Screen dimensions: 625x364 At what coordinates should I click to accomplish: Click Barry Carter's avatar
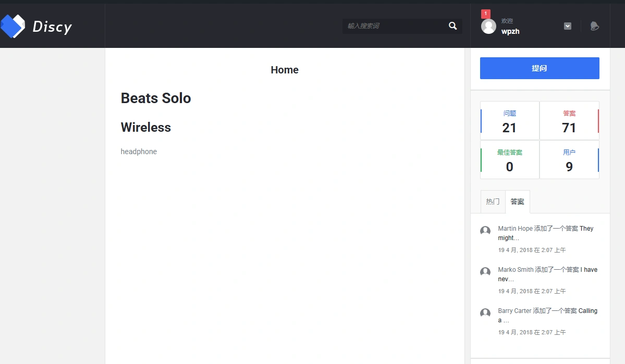[x=485, y=313]
